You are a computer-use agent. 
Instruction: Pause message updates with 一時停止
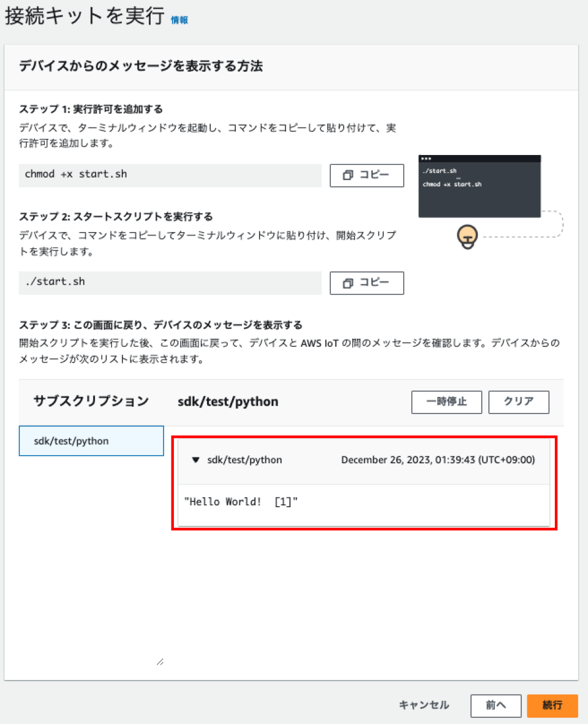tap(447, 402)
